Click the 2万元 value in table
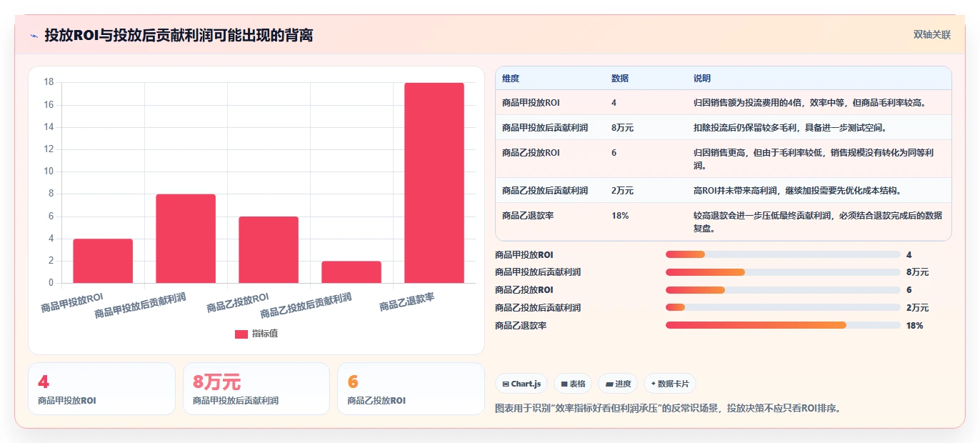The height and width of the screenshot is (443, 980). 622,191
